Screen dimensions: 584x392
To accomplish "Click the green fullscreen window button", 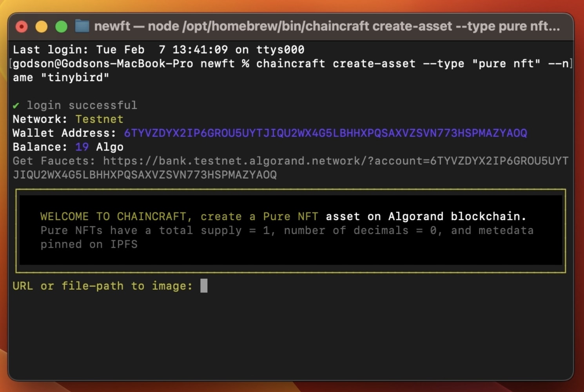I will pyautogui.click(x=61, y=27).
